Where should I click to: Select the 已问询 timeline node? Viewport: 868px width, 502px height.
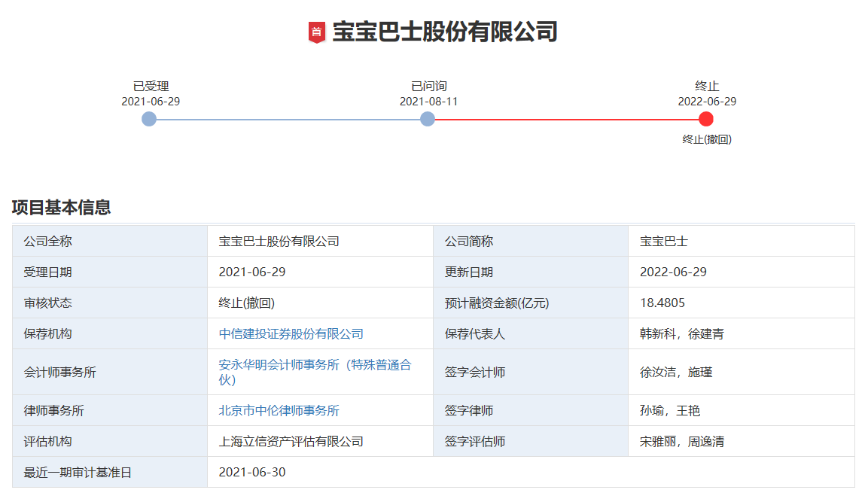pos(428,119)
